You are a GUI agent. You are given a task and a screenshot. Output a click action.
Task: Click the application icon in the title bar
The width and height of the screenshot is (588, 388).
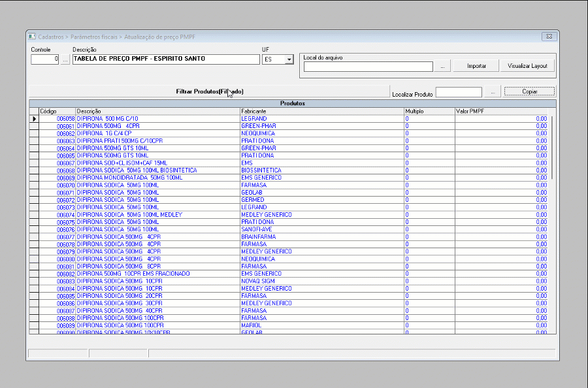(x=32, y=37)
